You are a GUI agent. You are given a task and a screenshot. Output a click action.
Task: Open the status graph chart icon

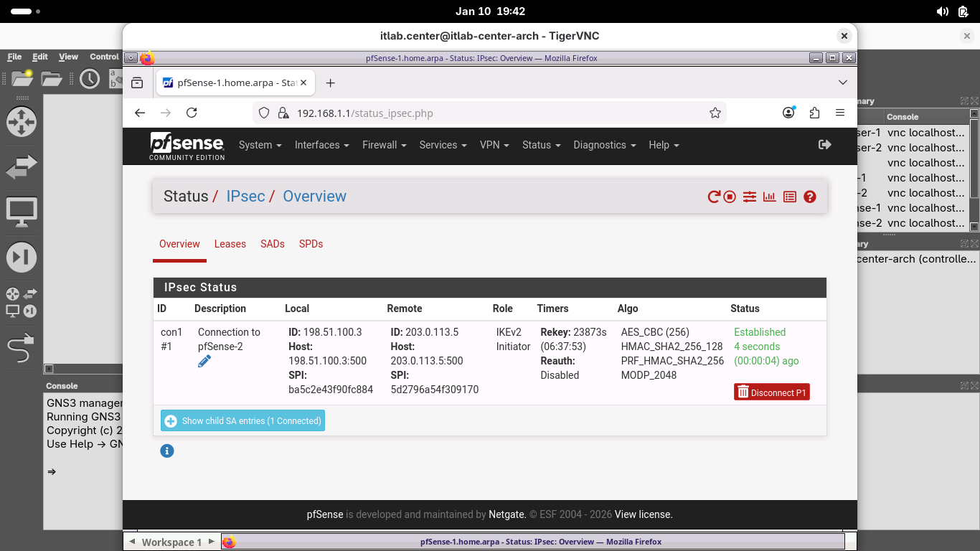point(770,197)
